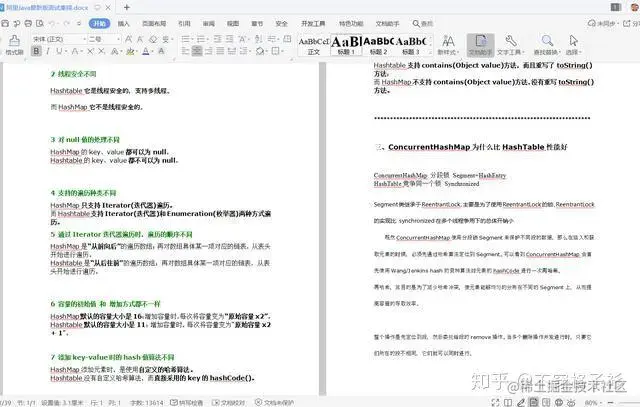Click the new tab plus button

coord(127,7)
